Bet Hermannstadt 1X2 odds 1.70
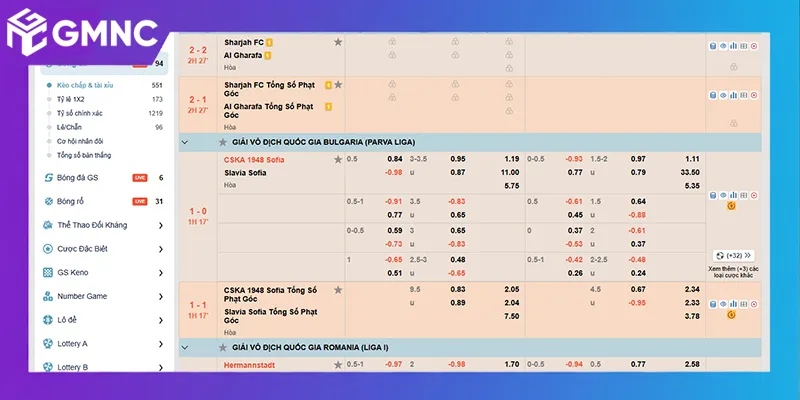This screenshot has width=800, height=400. 512,364
